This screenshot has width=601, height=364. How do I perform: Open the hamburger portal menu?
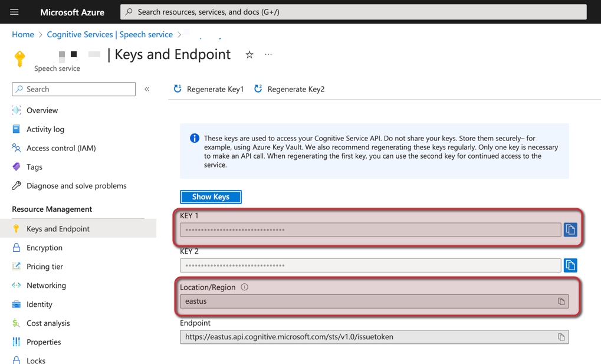pos(15,12)
